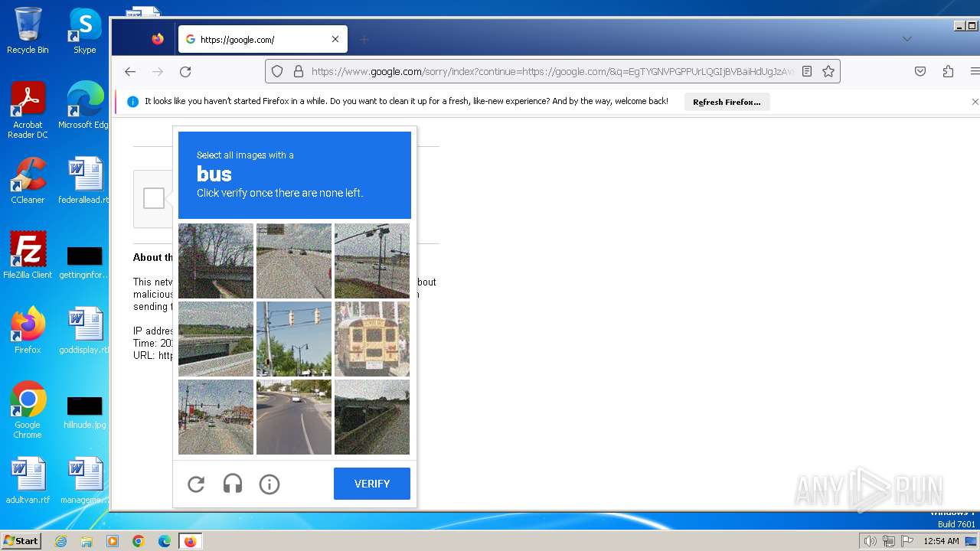Screen dimensions: 980x551
Task: Open Acrobat Reader DC desktop shortcut
Action: tap(28, 110)
